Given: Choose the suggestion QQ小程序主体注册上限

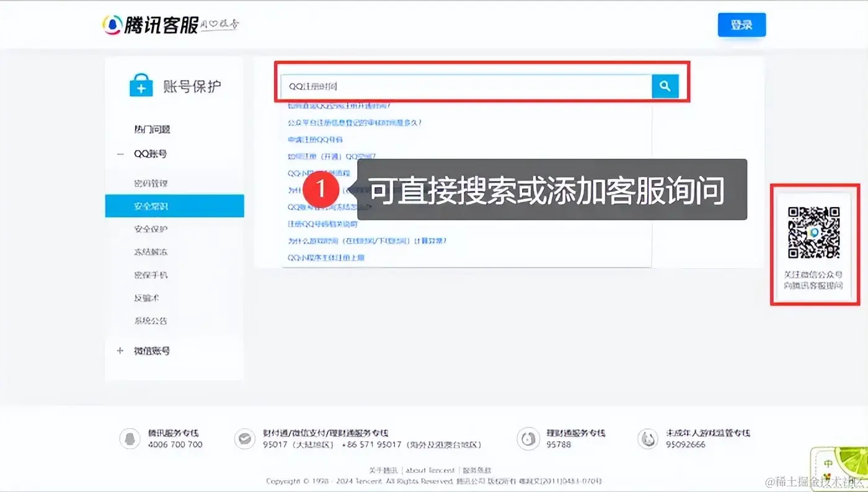Looking at the screenshot, I should [325, 257].
